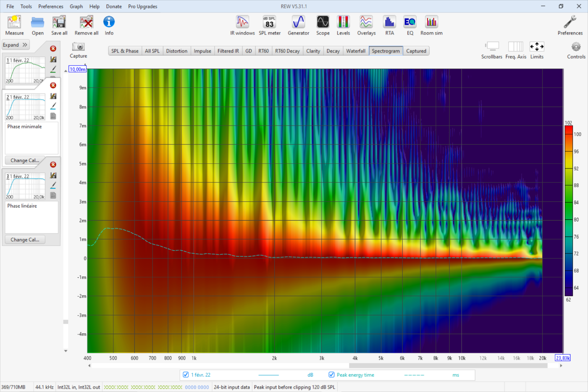Viewport: 588px width, 392px height.
Task: Expand the measurements panel
Action: coord(15,45)
